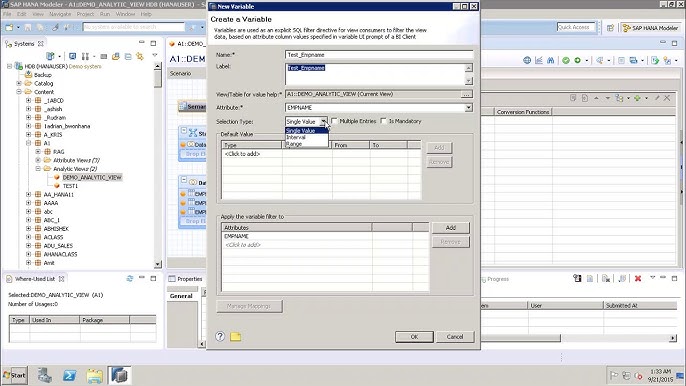Viewport: 686px width, 386px height.
Task: Click the refresh icon in Where-Used List
Action: pos(130,278)
